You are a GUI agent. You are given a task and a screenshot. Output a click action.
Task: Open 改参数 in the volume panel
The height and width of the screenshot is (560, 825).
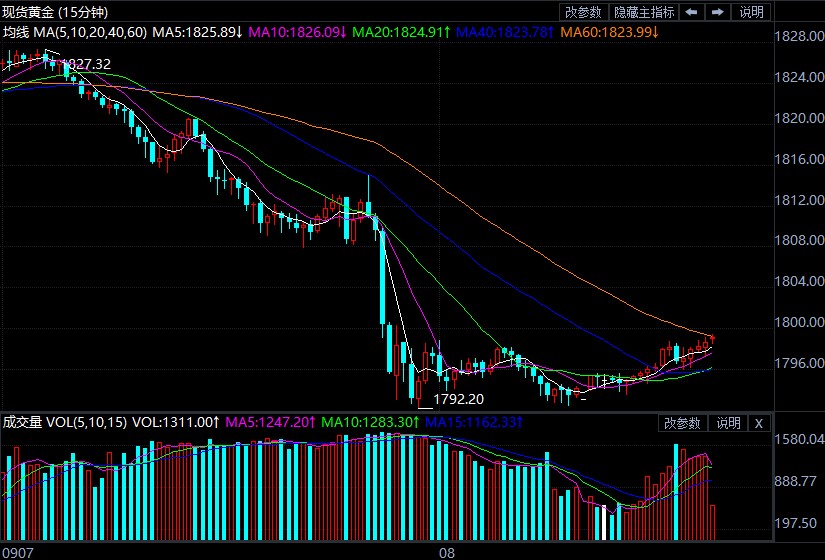[x=683, y=423]
